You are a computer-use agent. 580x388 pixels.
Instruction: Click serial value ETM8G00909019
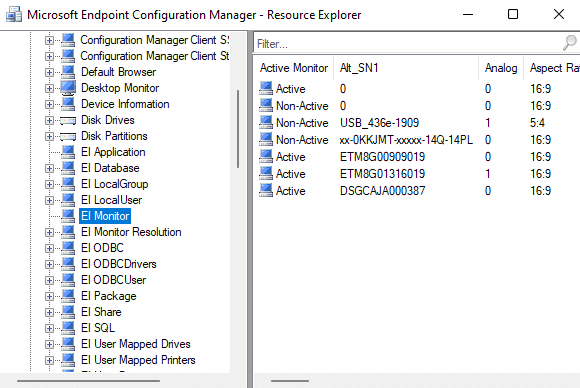(382, 157)
